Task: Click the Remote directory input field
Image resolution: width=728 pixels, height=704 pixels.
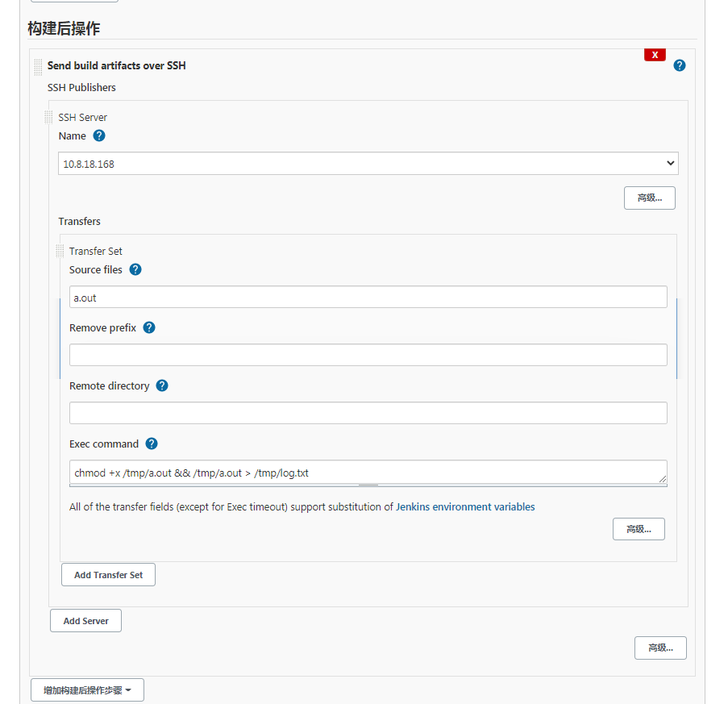Action: pos(368,413)
